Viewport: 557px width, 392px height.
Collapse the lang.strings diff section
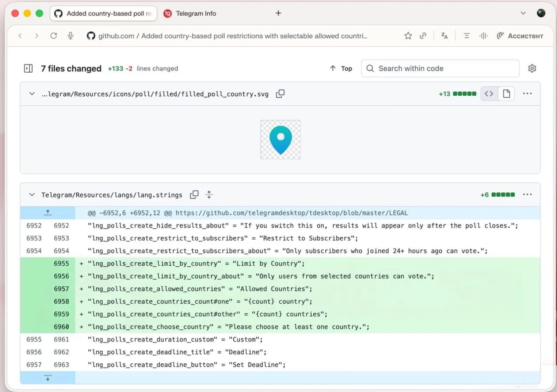(32, 194)
